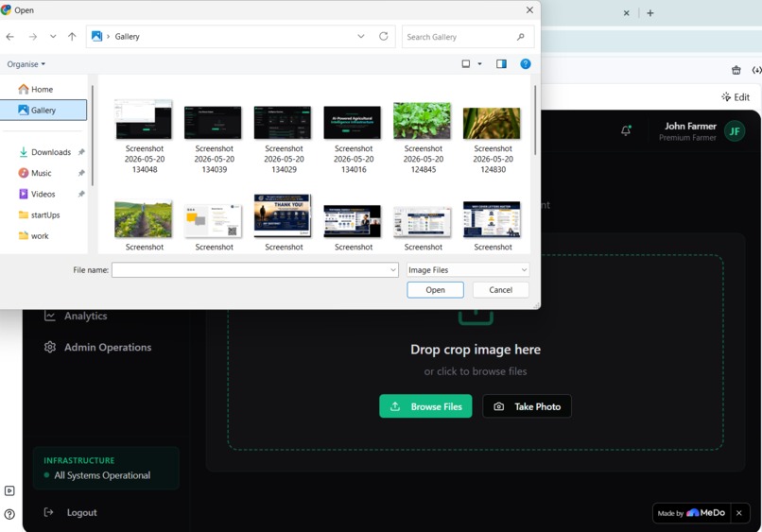Click the Logout link
The width and height of the screenshot is (762, 532).
[81, 512]
